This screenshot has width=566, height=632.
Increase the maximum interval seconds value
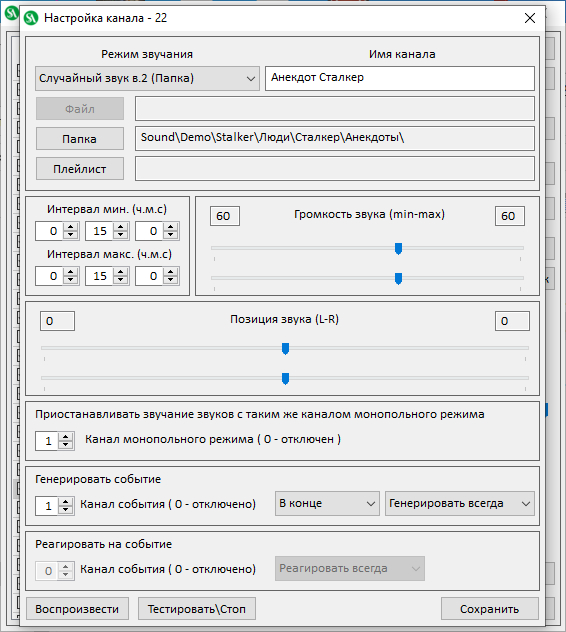coord(171,272)
